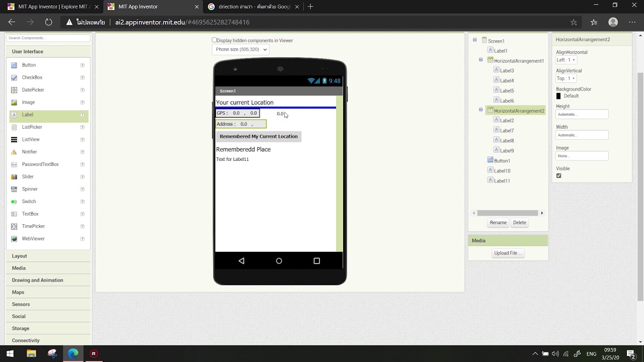
Task: Expand the Social palette section
Action: tap(48, 316)
